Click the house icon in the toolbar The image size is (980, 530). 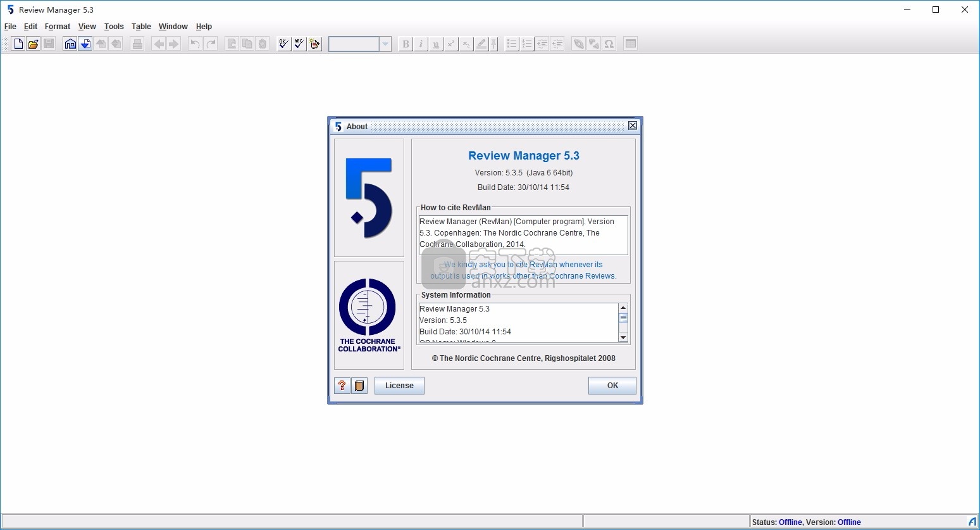click(x=70, y=44)
